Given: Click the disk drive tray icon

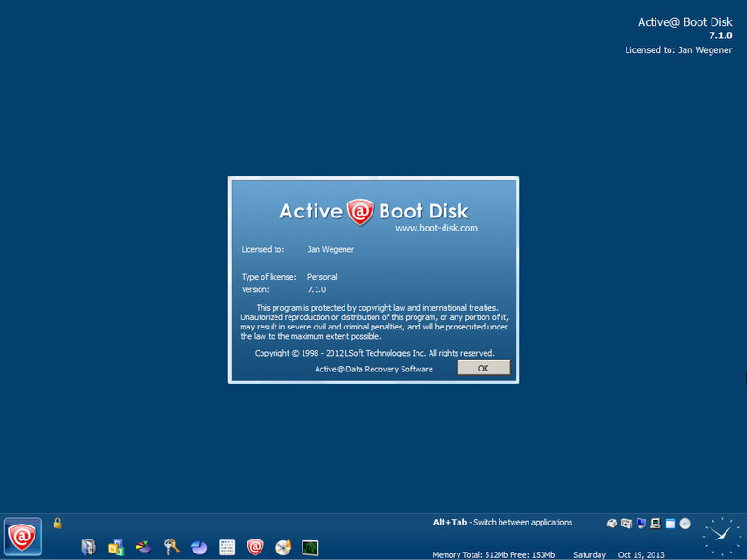Looking at the screenshot, I should [x=612, y=524].
